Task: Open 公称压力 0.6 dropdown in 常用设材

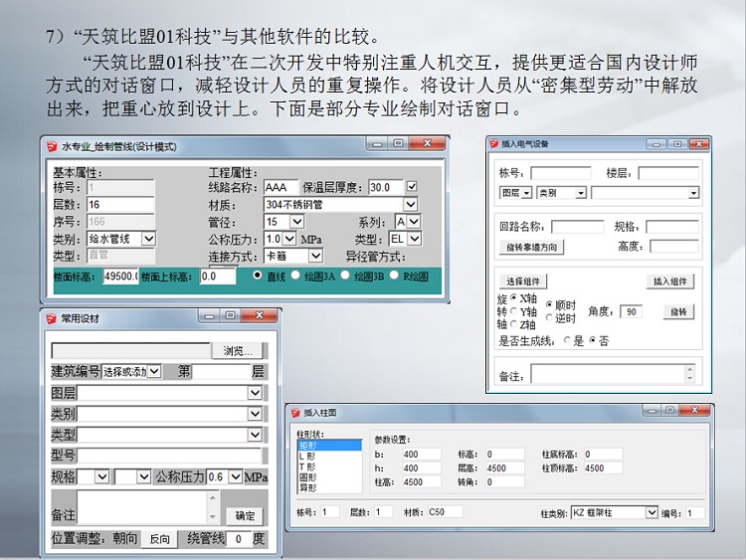Action: (236, 476)
